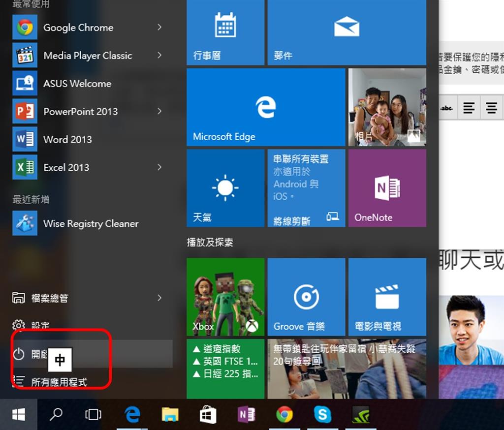Align text left in background window
The image size is (504, 430).
[x=469, y=108]
